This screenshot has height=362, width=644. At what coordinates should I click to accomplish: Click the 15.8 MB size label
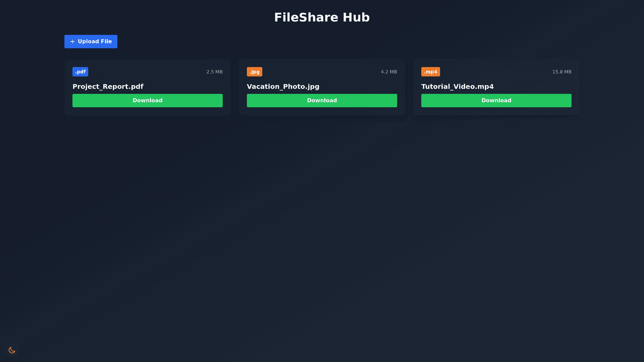click(x=561, y=72)
